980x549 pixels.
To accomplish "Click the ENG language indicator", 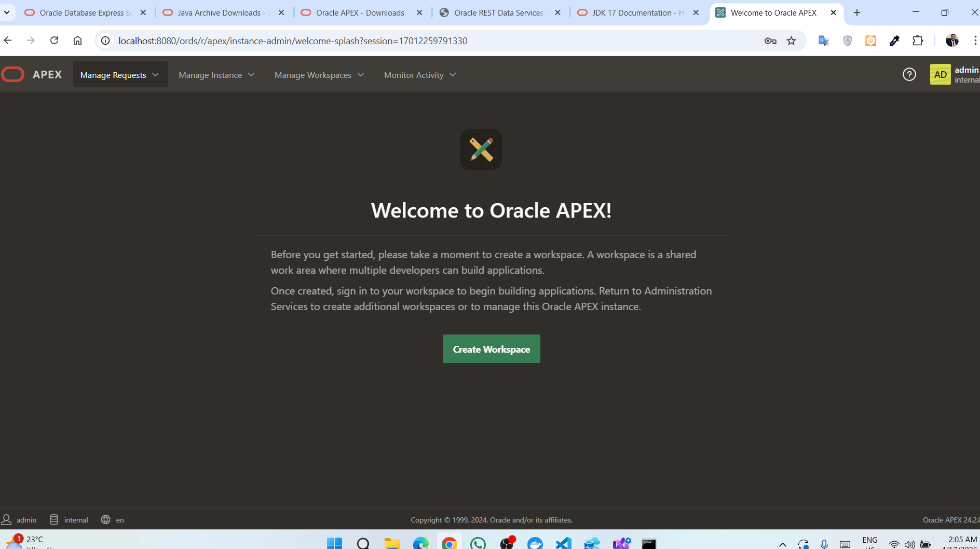I will [869, 542].
